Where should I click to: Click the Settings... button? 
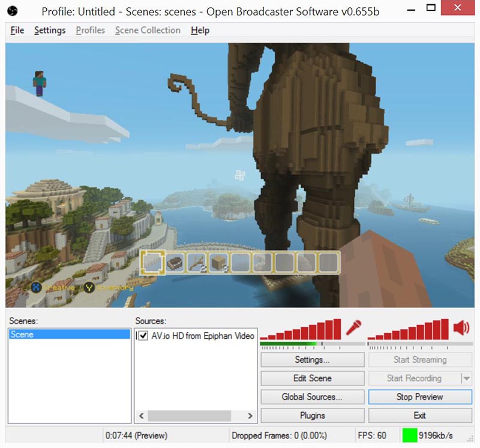(313, 360)
